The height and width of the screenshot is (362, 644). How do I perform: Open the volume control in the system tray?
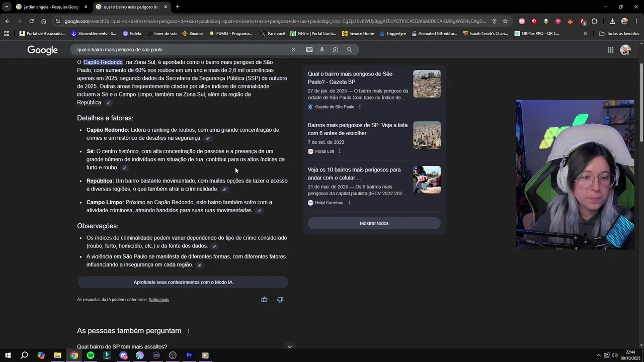[615, 355]
